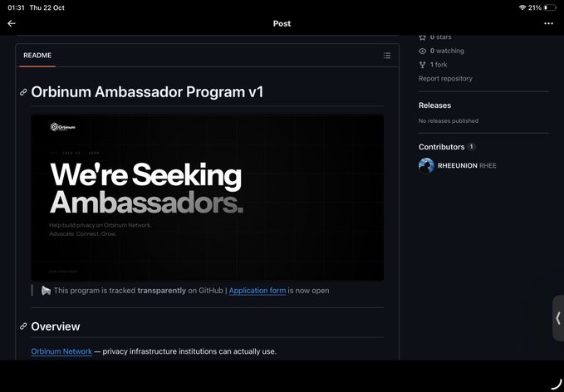Click the Orbinum Ambassador Program v1 heading

point(147,92)
